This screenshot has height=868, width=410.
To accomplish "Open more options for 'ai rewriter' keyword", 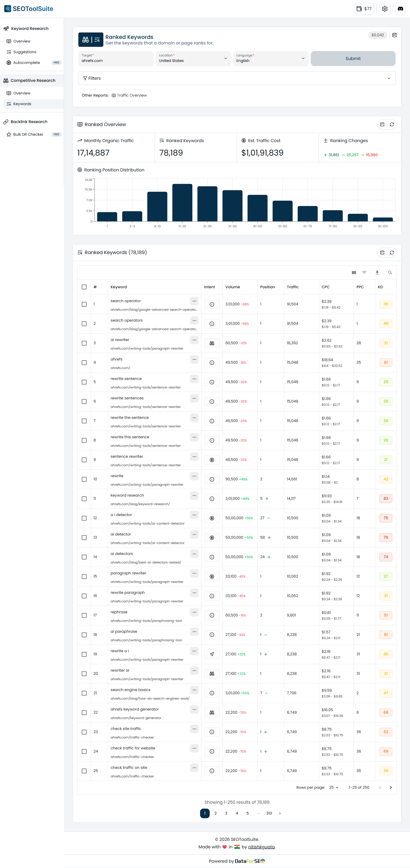I will click(194, 340).
